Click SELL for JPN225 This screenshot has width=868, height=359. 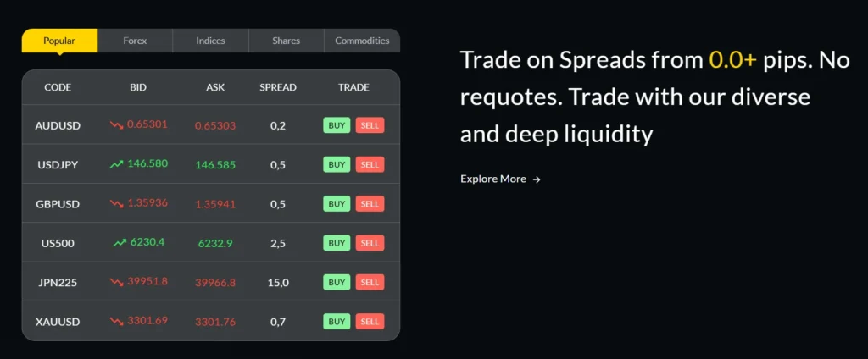370,282
